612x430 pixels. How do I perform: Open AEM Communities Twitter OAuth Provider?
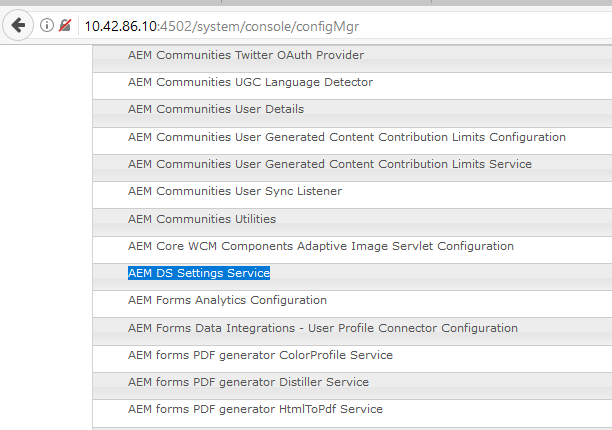pos(246,55)
